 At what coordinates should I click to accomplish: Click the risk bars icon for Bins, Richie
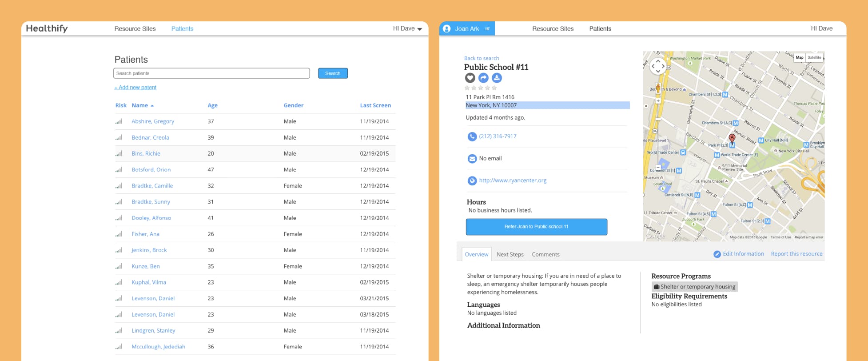pyautogui.click(x=119, y=154)
